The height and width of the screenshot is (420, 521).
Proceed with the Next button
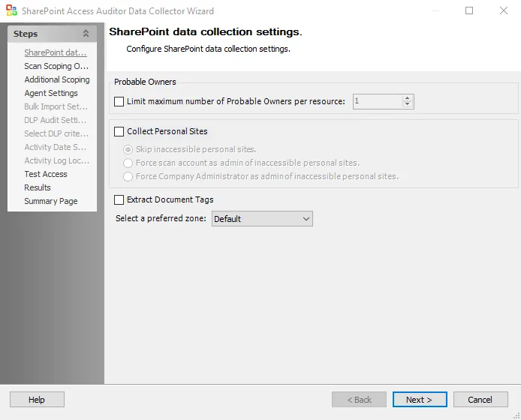[x=420, y=400]
